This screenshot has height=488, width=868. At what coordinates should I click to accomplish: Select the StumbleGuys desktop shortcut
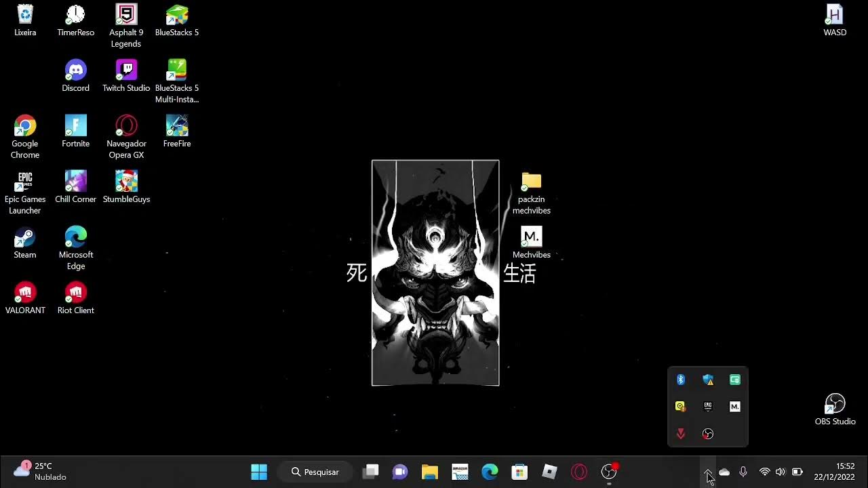[126, 187]
